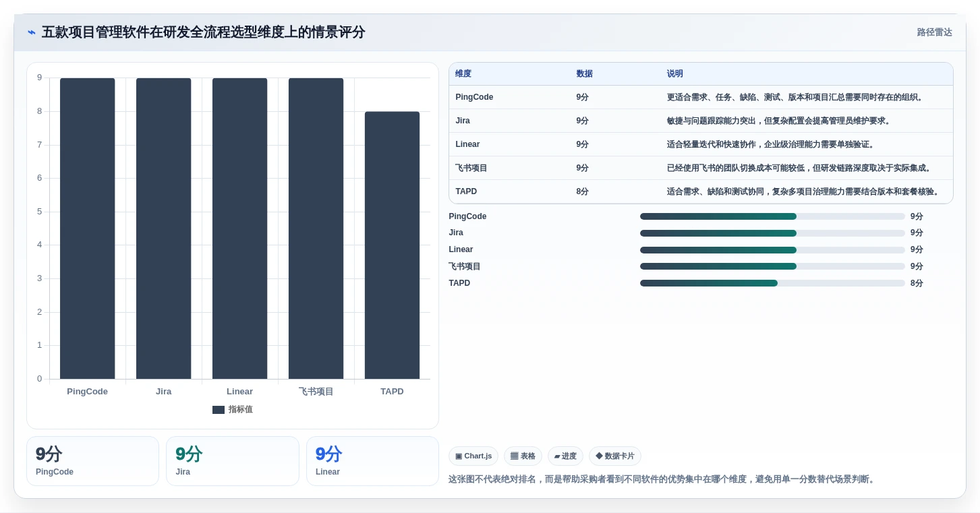Click the 飞书项目 progress bar
The height and width of the screenshot is (513, 980).
(x=772, y=266)
